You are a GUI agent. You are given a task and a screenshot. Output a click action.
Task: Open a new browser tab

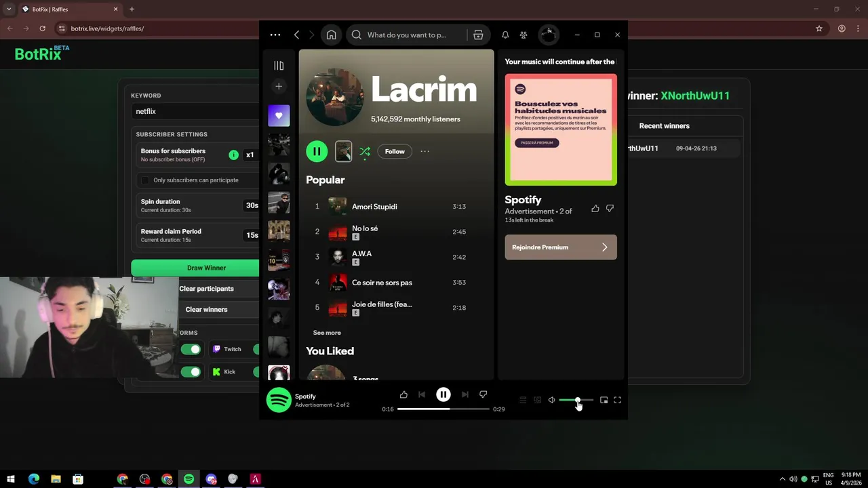132,9
